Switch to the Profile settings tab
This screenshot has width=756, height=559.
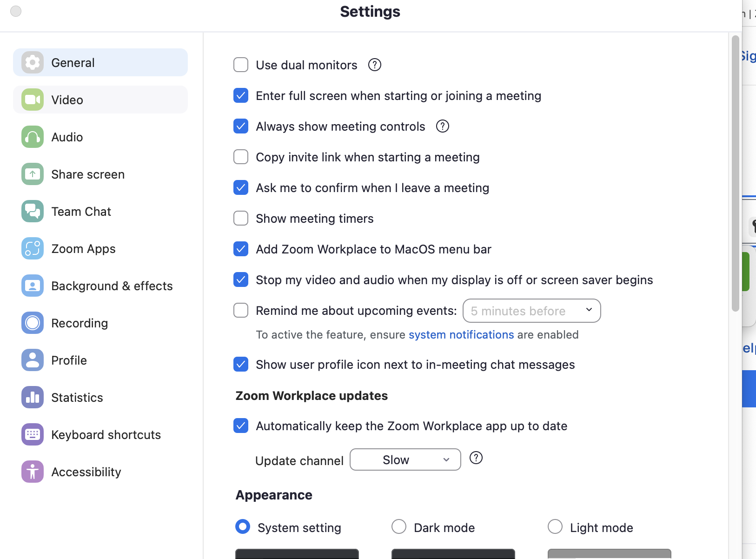(x=69, y=360)
